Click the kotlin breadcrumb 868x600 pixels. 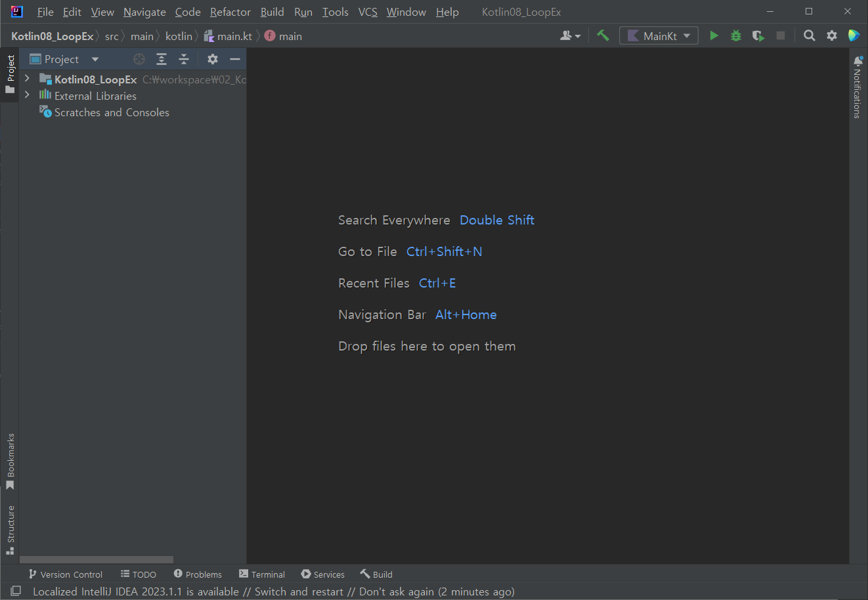coord(179,36)
